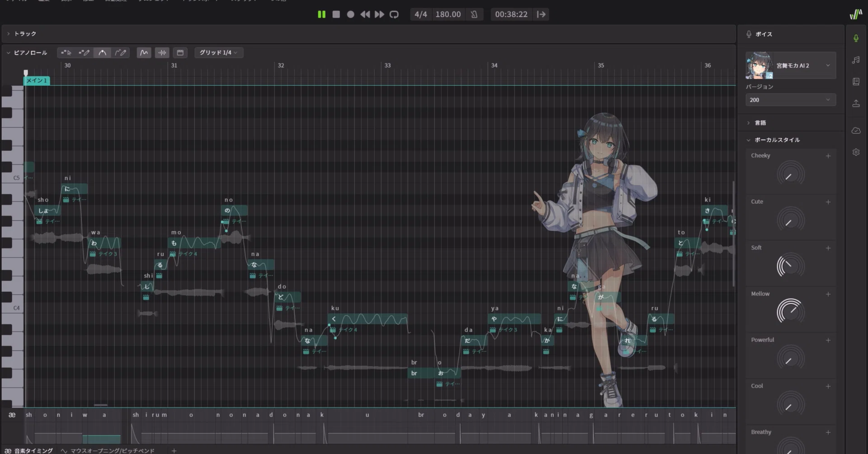Viewport: 868px width, 454px height.
Task: Stop playback with the square stop button
Action: coord(336,14)
